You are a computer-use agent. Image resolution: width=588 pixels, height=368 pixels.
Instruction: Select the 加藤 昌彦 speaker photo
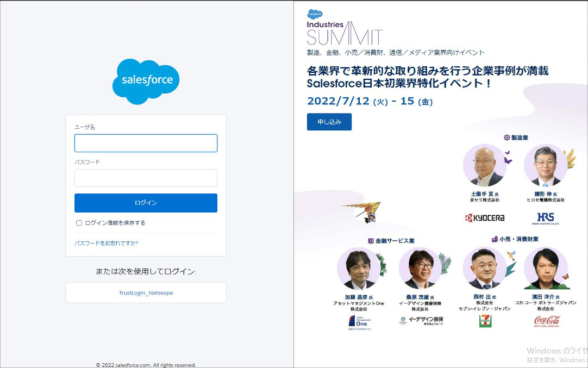[359, 268]
